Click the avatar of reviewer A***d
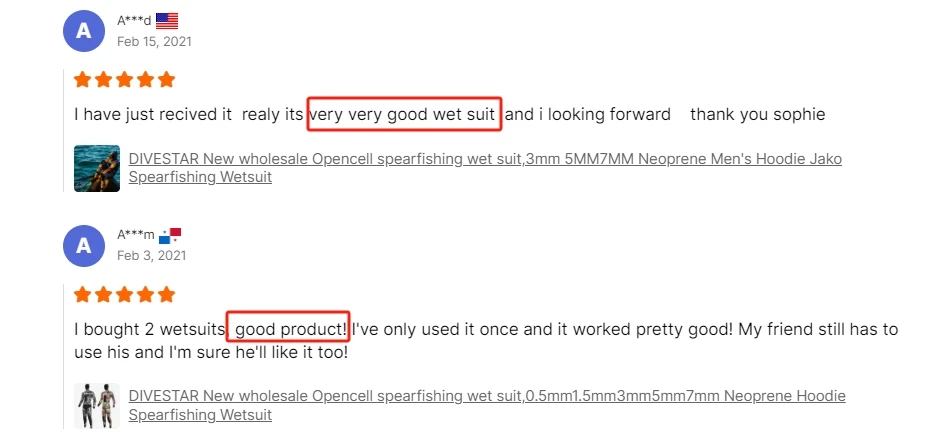The height and width of the screenshot is (440, 934). pos(84,31)
